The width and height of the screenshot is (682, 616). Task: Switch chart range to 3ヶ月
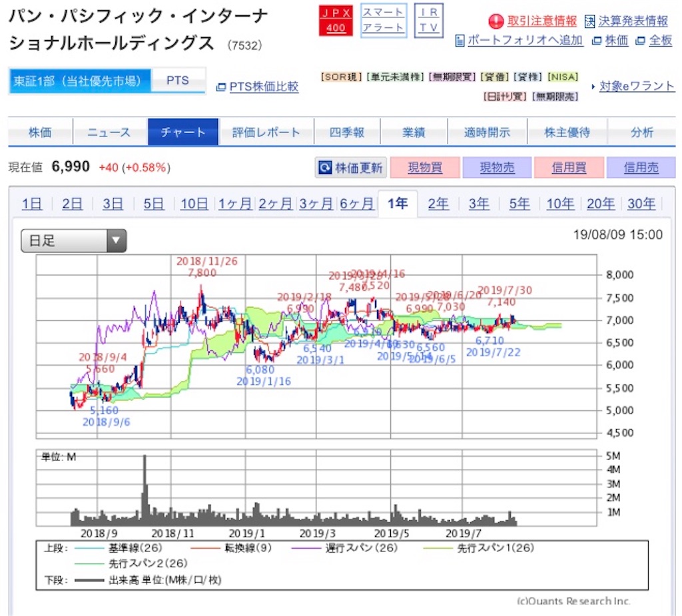coord(316,204)
